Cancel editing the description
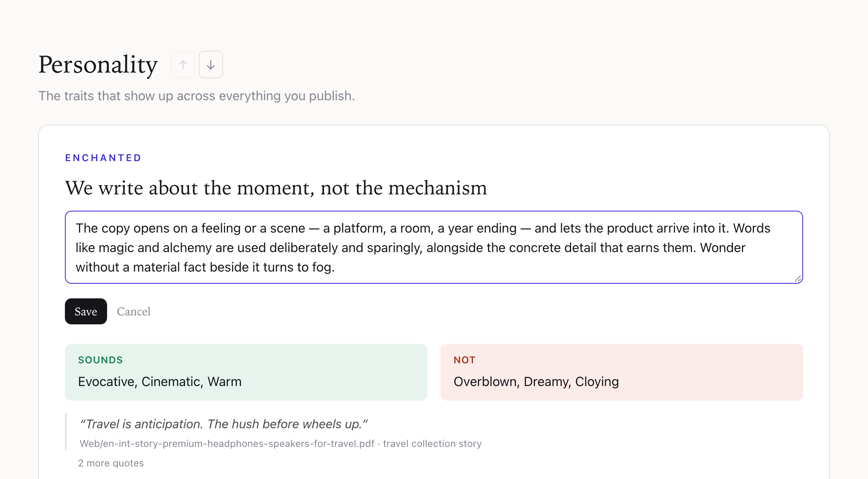The height and width of the screenshot is (479, 868). click(x=133, y=311)
